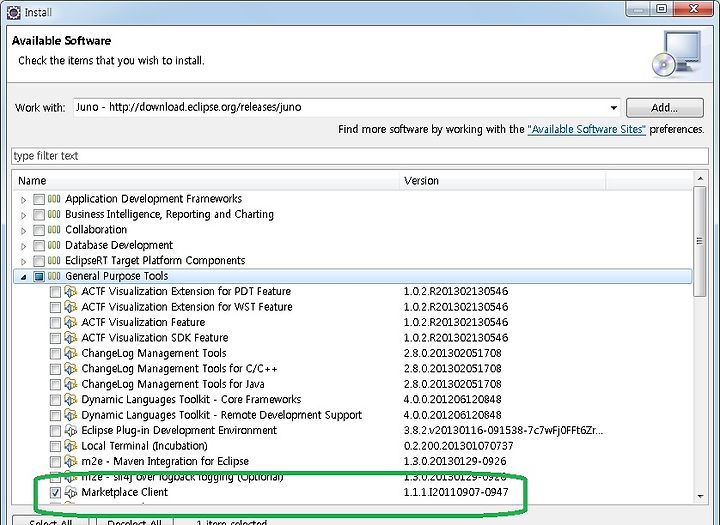The height and width of the screenshot is (525, 720).
Task: Click the EclipseRT Target Platform category icon
Action: coord(54,261)
